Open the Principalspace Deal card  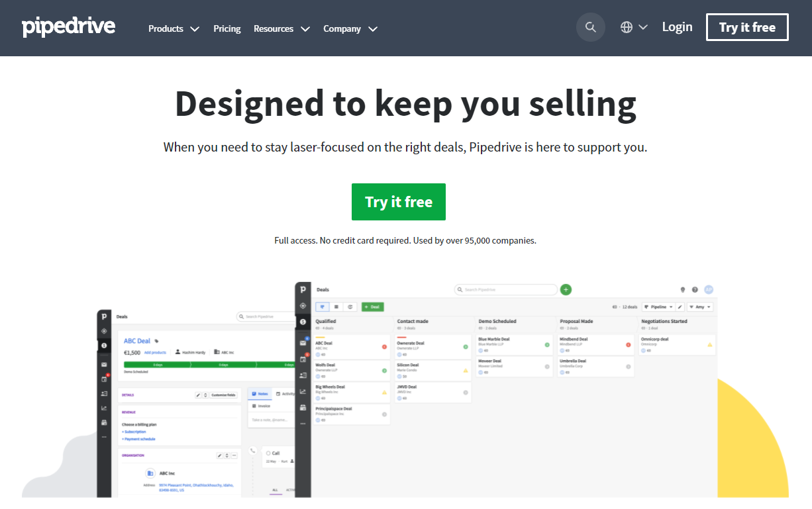(x=352, y=414)
